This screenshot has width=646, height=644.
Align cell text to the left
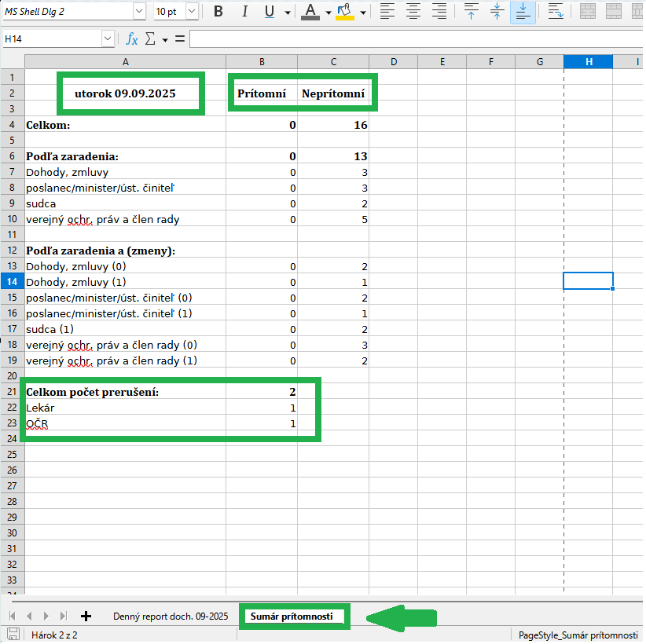[387, 12]
